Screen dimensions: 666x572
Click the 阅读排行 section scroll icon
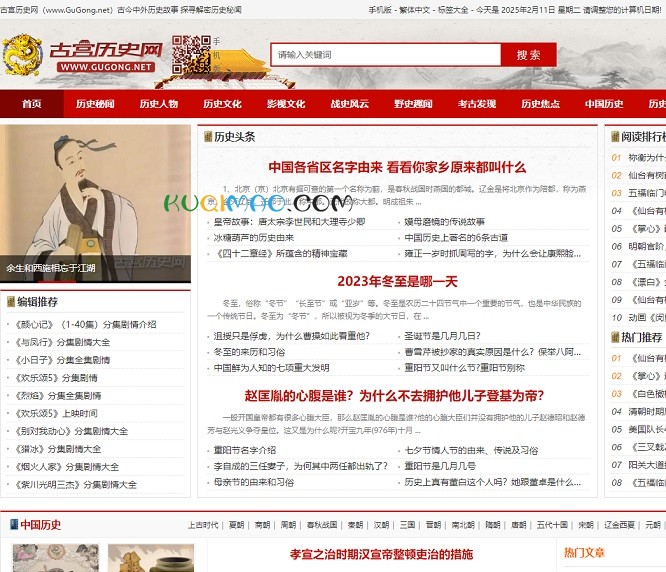(615, 137)
